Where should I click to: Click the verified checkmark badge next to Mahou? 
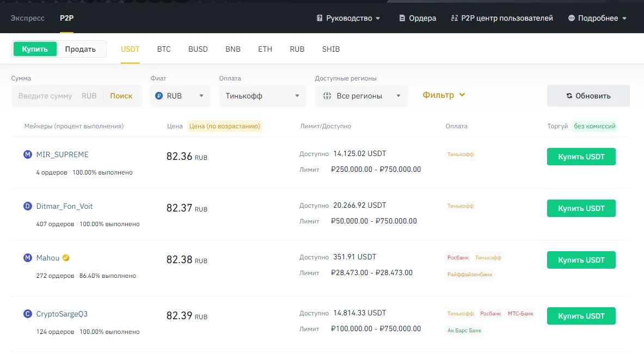pos(65,258)
